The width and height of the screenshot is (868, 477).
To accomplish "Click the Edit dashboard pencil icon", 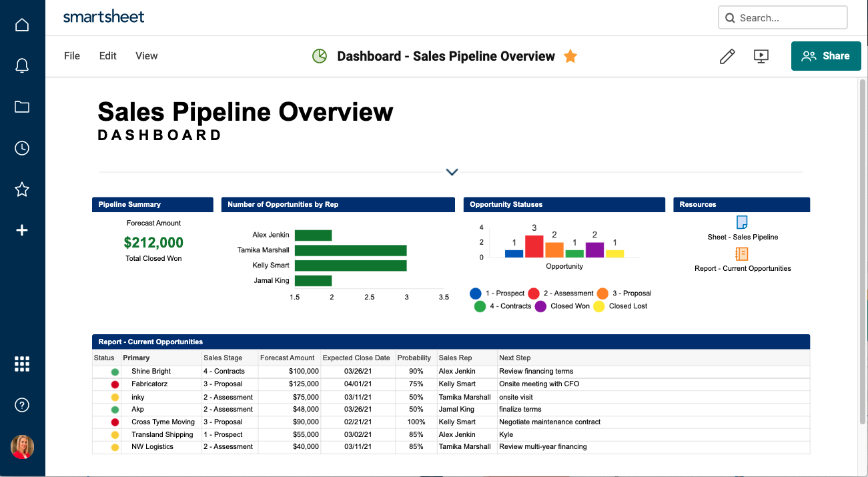I will (x=727, y=56).
